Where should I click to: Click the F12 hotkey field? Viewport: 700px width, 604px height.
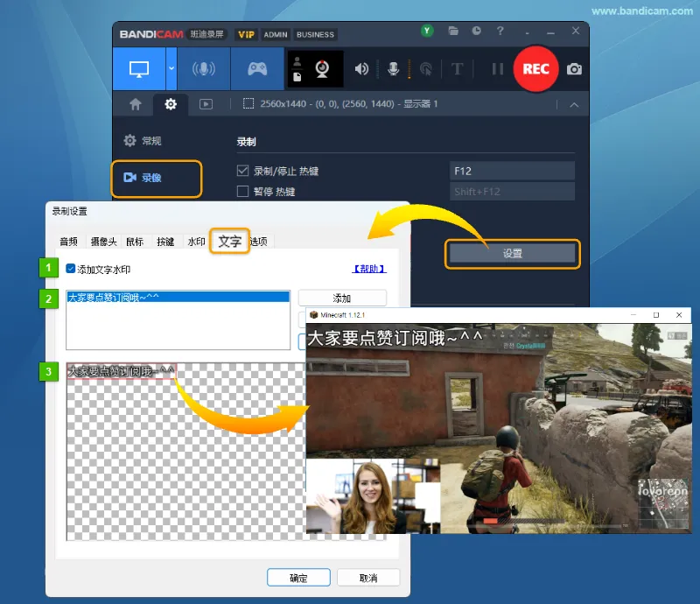point(512,171)
